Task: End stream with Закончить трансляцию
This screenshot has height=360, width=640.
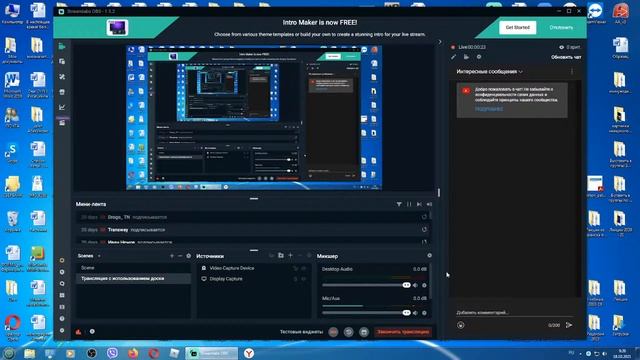Action: (x=403, y=332)
